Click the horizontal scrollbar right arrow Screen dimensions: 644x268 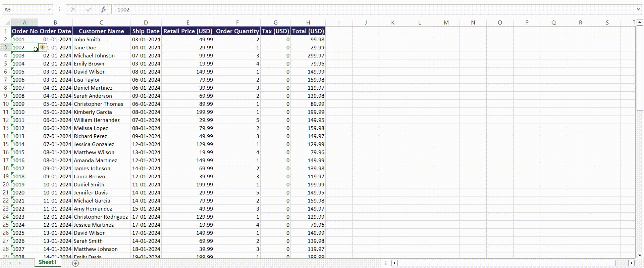(x=632, y=263)
